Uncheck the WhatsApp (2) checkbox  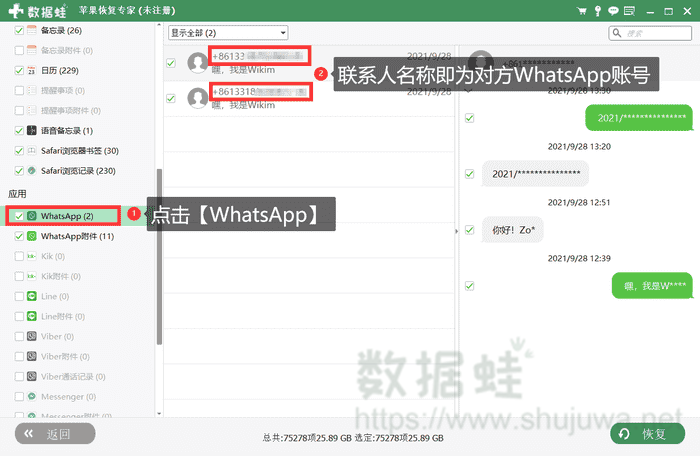pos(19,216)
